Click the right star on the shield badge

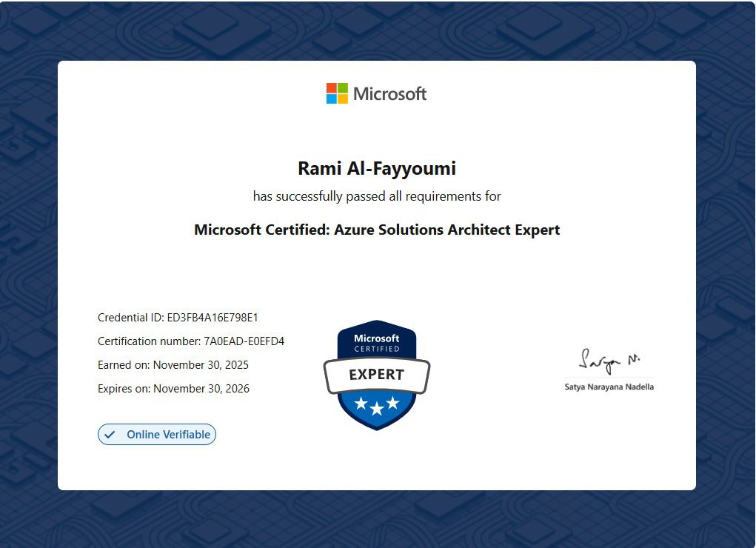(393, 403)
